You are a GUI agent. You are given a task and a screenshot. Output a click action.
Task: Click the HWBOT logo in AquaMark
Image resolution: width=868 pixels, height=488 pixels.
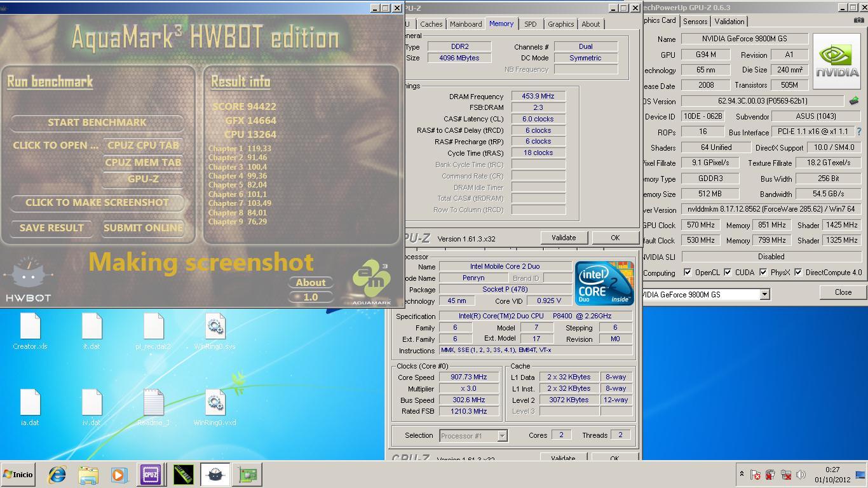click(28, 280)
